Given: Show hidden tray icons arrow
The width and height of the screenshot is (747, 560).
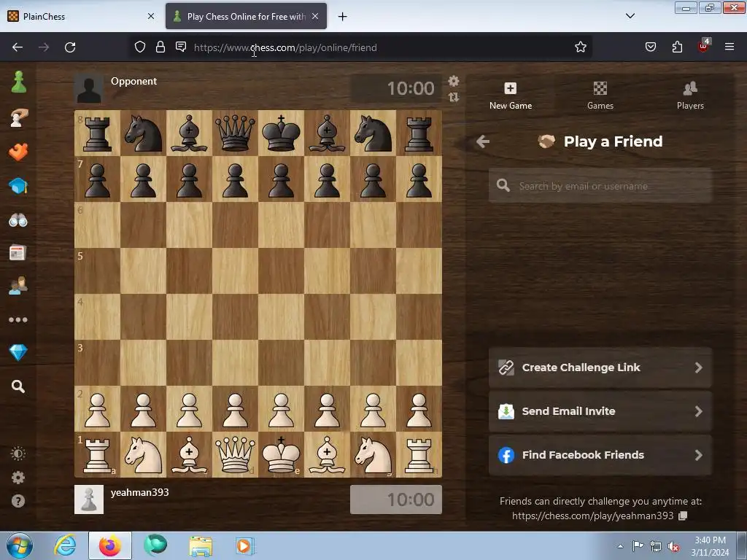Looking at the screenshot, I should [620, 546].
